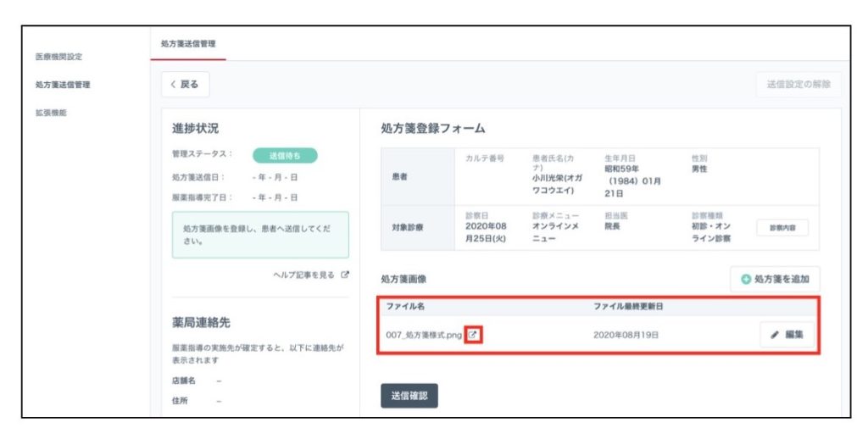Image resolution: width=868 pixels, height=439 pixels.
Task: Click the file update date 2020年08月19日
Action: pos(626,335)
